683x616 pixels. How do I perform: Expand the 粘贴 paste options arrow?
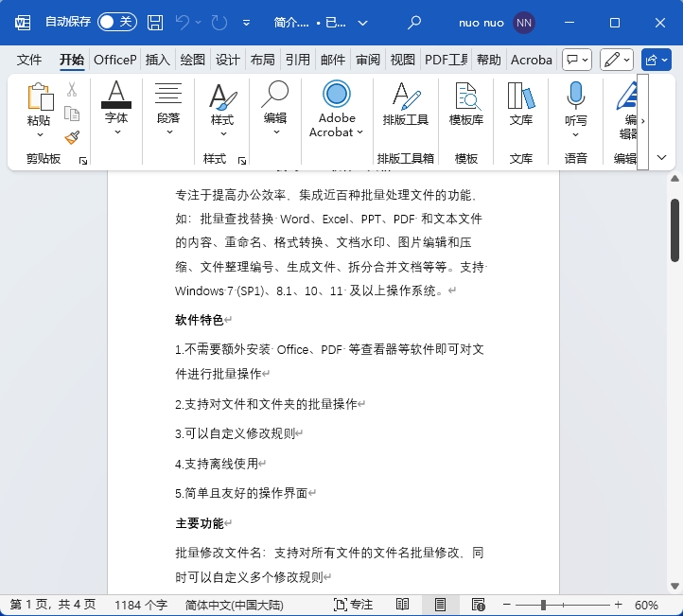point(40,134)
